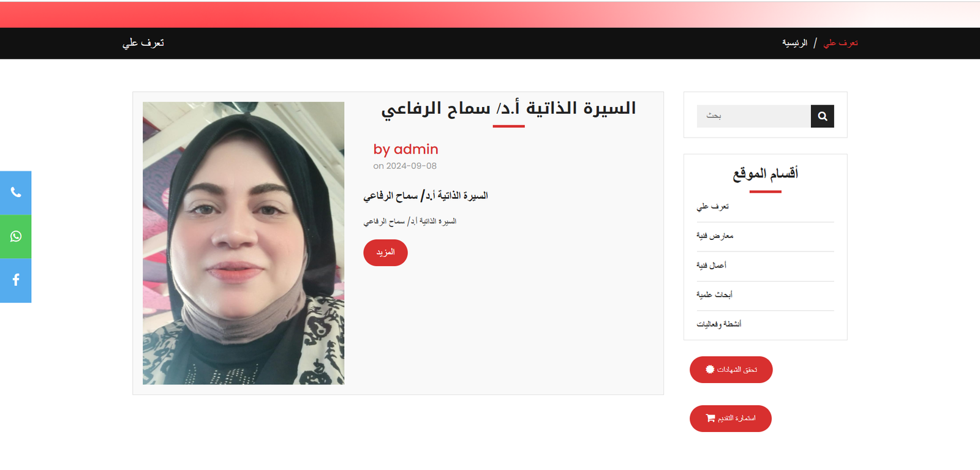
Task: Select تعرف علي in site sections
Action: coord(712,207)
